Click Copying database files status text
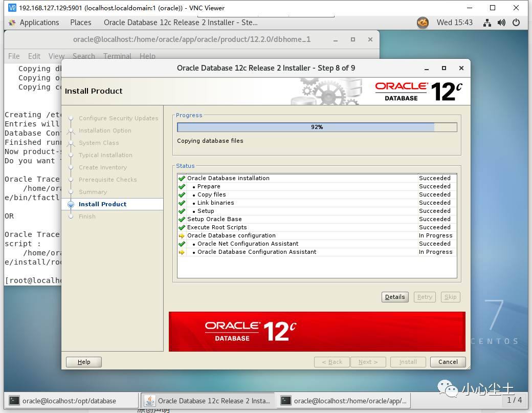Image resolution: width=532 pixels, height=413 pixels. (x=210, y=141)
